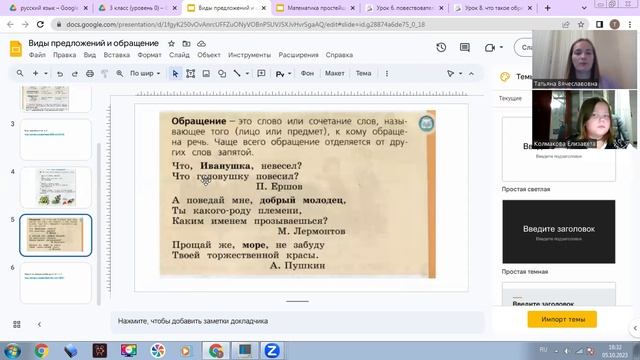Open the Справка menu

339,55
